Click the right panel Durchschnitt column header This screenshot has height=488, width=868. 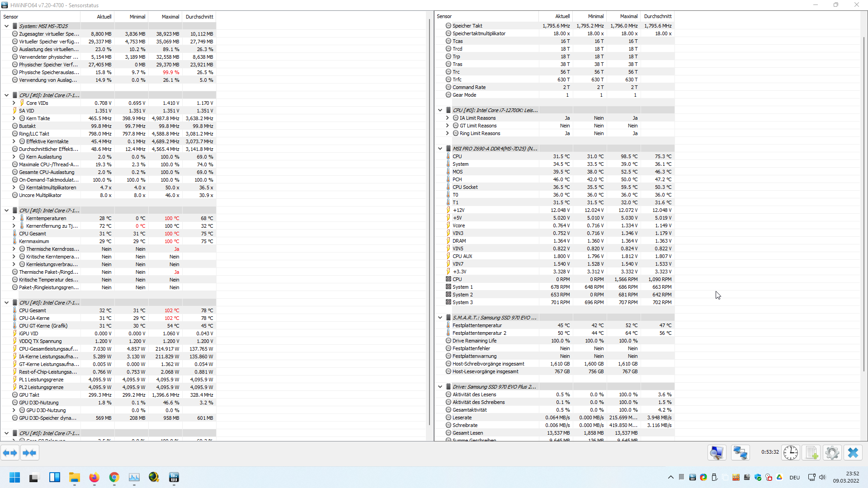click(657, 16)
